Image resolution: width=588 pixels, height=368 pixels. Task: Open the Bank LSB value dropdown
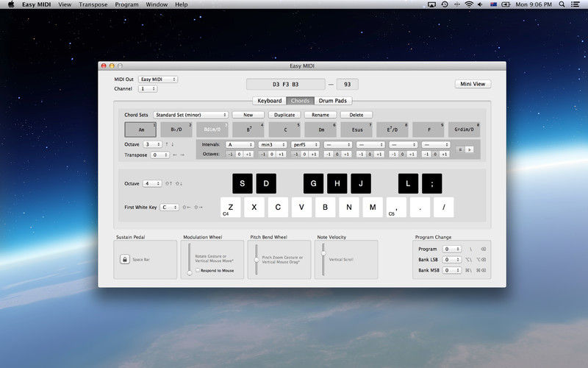[x=451, y=260]
